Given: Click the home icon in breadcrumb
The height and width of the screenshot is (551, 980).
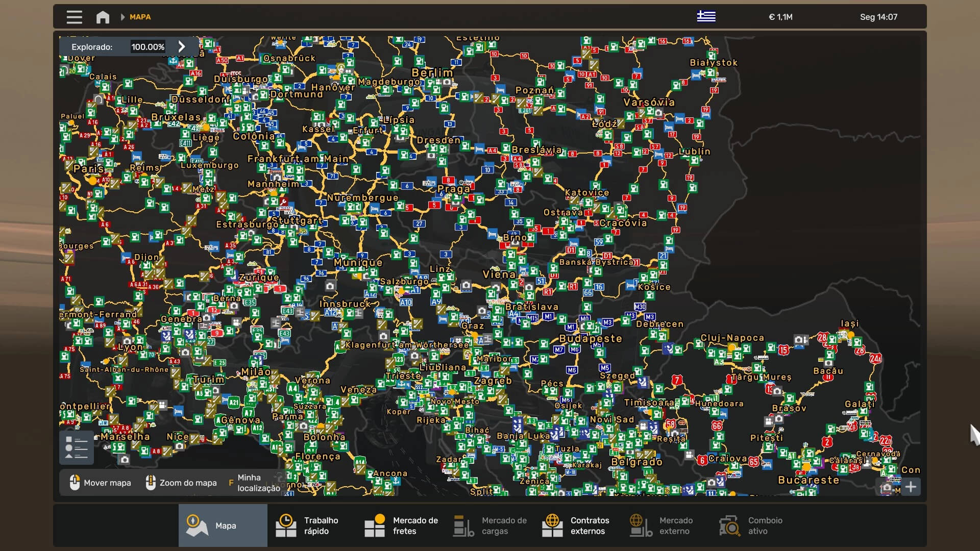Looking at the screenshot, I should click(x=103, y=17).
